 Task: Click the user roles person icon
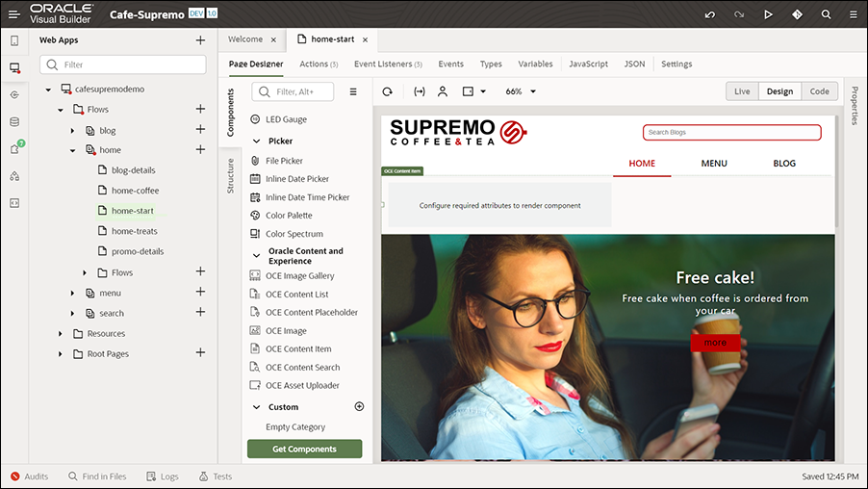coord(443,91)
